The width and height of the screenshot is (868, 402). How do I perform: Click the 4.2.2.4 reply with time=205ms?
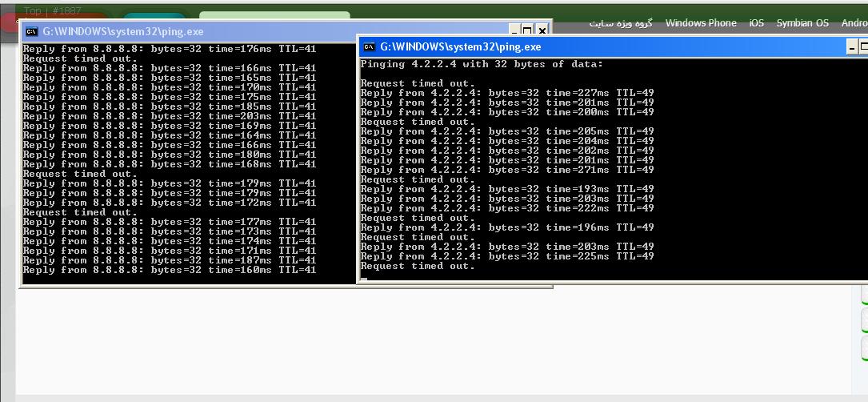507,131
